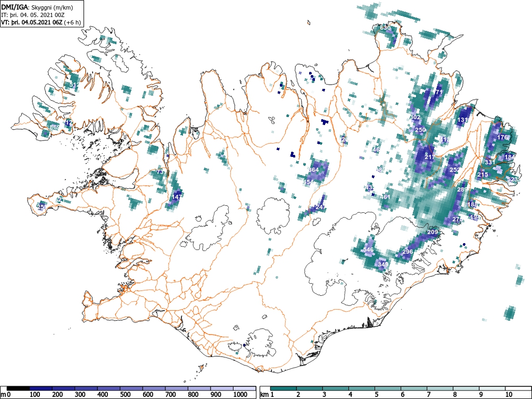Screen dimensions: 532x399
Task: Click the 5–6 km legend swatch
Action: (x=388, y=388)
